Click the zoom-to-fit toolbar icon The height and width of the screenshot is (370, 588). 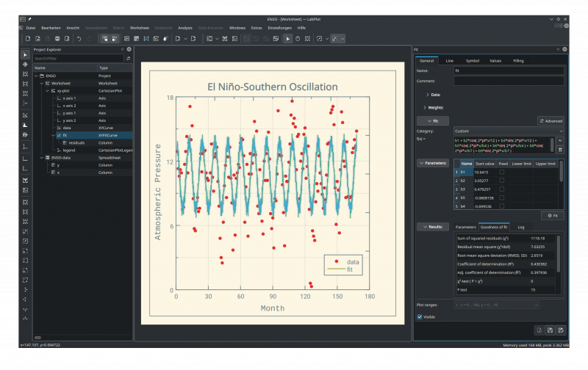click(307, 39)
